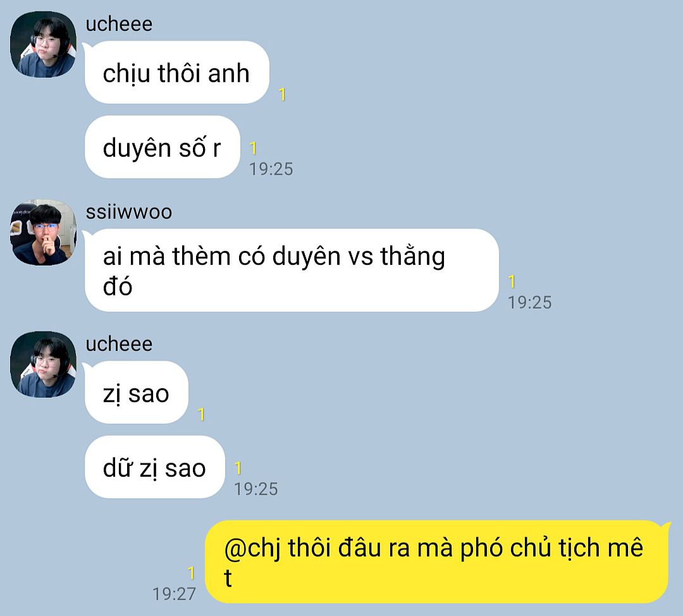This screenshot has height=616, width=683.
Task: Select the 'chịu thôi anh' message bubble
Action: click(x=177, y=72)
